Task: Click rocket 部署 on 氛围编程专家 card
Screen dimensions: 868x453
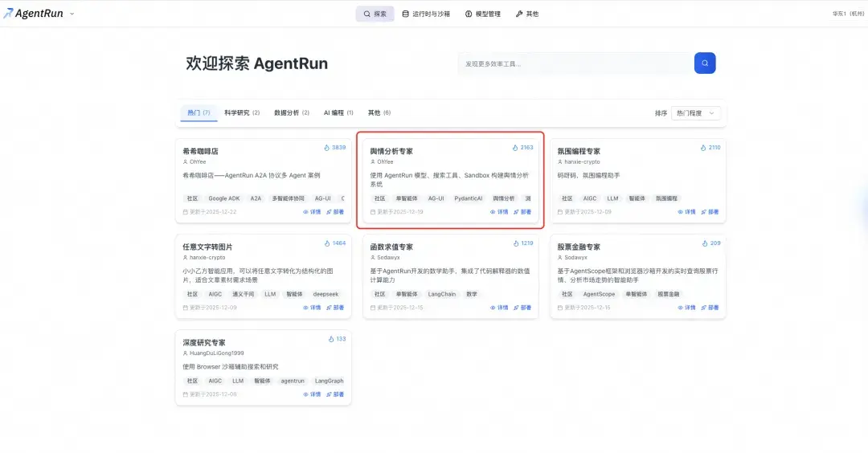Action: [x=710, y=212]
